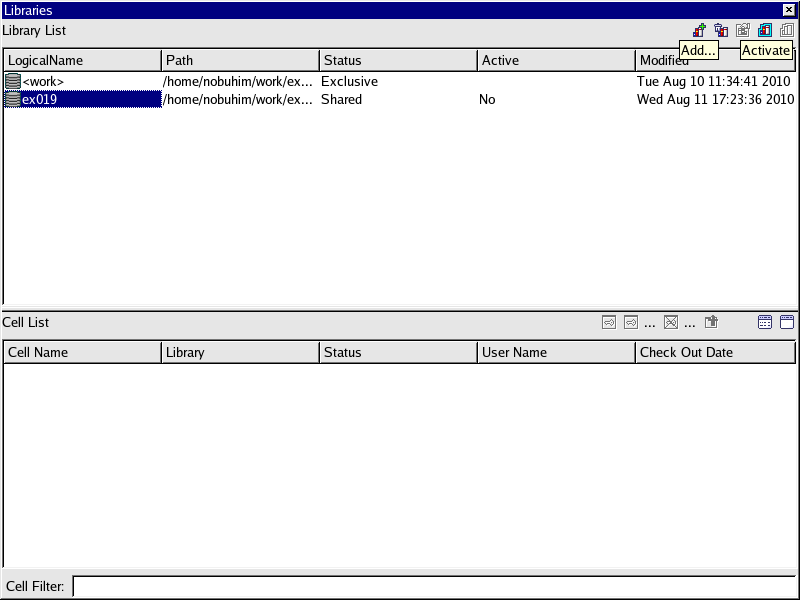Sort Cell List by Cell Name header
This screenshot has width=800, height=600.
(x=82, y=352)
